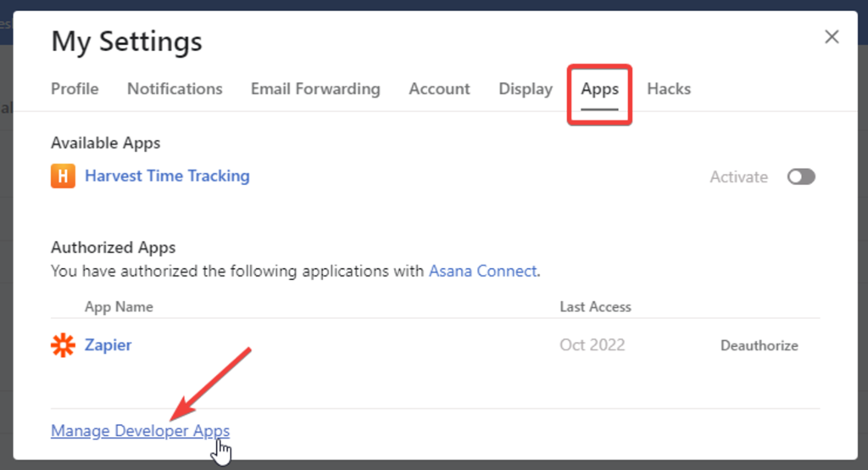Select the Apps tab
This screenshot has height=470, width=868.
point(599,89)
